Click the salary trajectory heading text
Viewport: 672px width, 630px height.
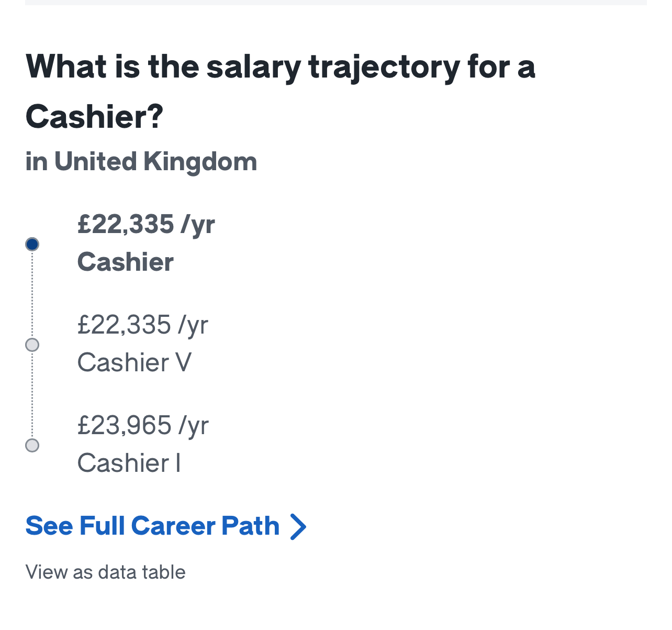[x=281, y=91]
